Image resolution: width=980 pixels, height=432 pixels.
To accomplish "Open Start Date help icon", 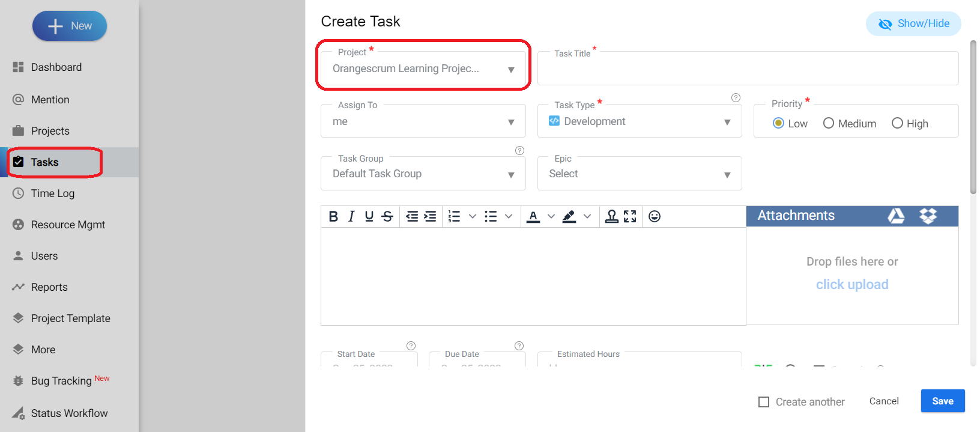I will 411,345.
